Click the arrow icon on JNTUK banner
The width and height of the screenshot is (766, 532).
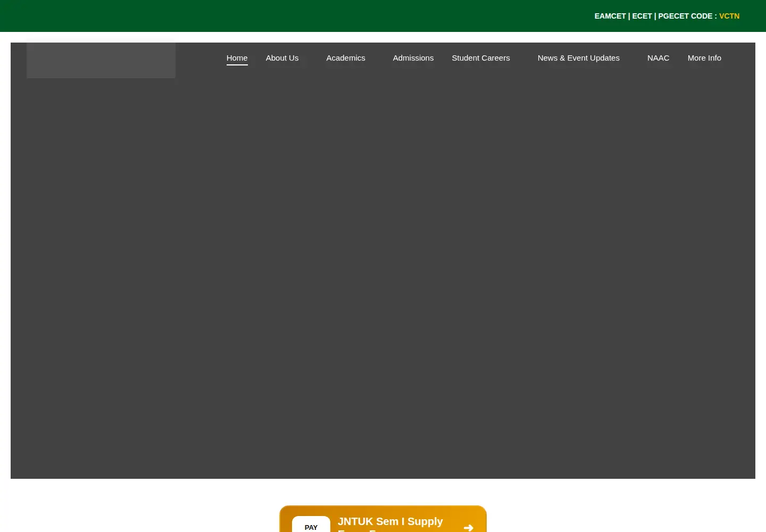tap(469, 528)
